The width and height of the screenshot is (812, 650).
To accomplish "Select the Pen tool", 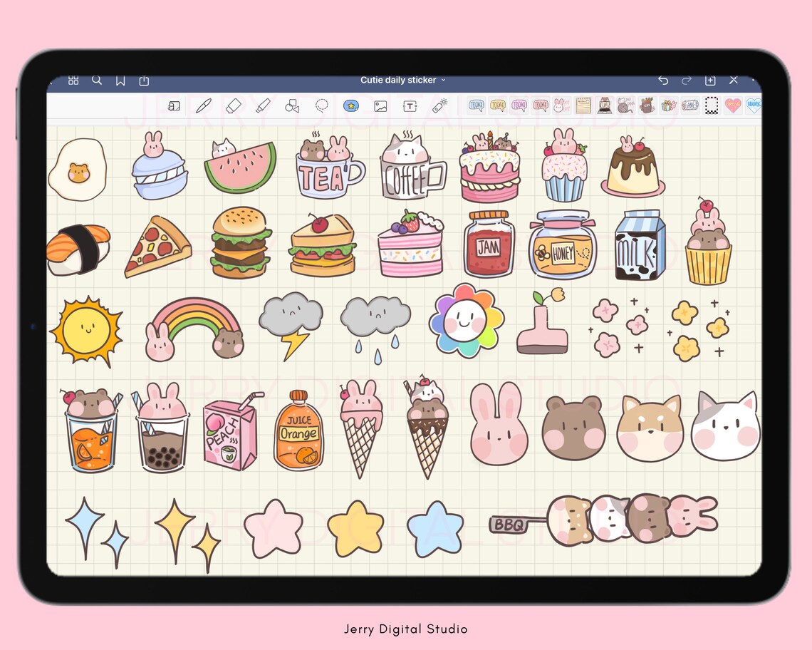I will point(204,105).
